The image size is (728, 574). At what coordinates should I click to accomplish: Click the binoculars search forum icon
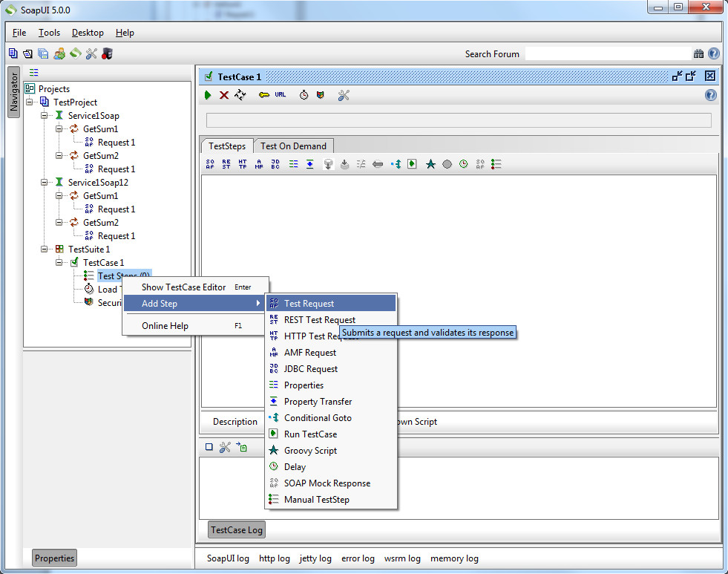tap(698, 54)
